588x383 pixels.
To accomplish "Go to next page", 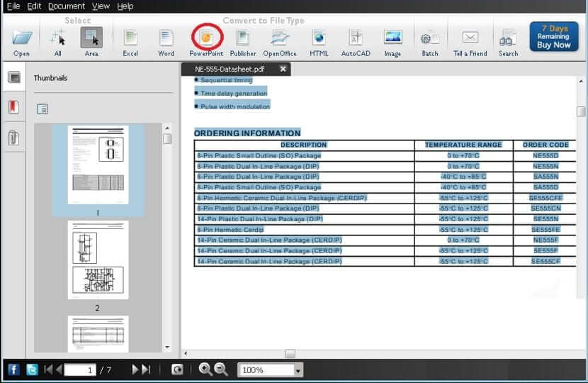I will 135,370.
